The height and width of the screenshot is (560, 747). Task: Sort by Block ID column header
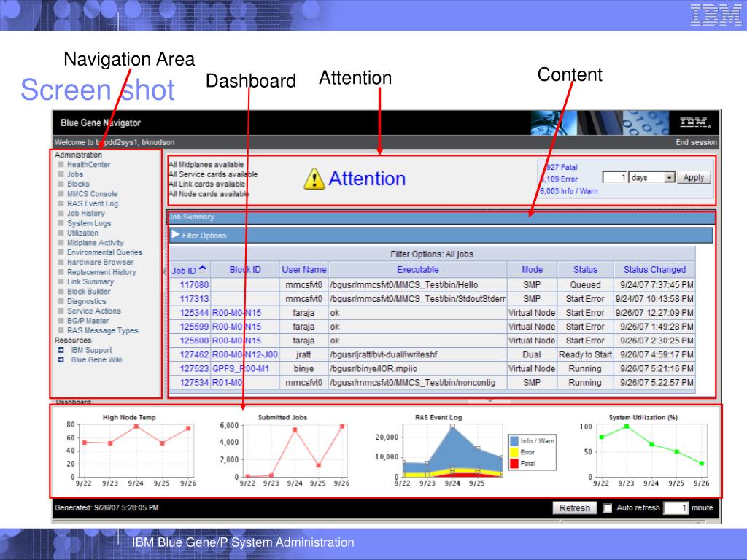coord(245,270)
